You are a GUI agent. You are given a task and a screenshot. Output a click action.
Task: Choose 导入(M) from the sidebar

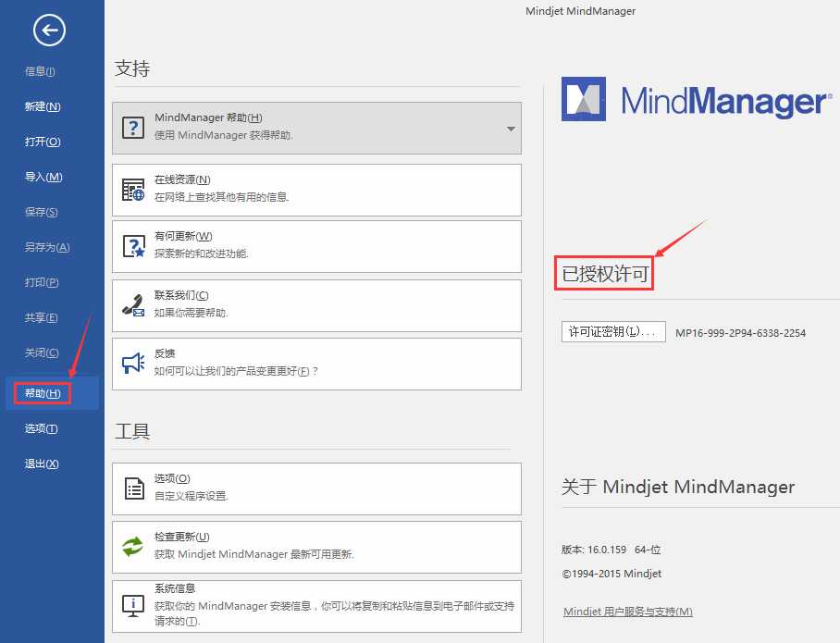43,177
